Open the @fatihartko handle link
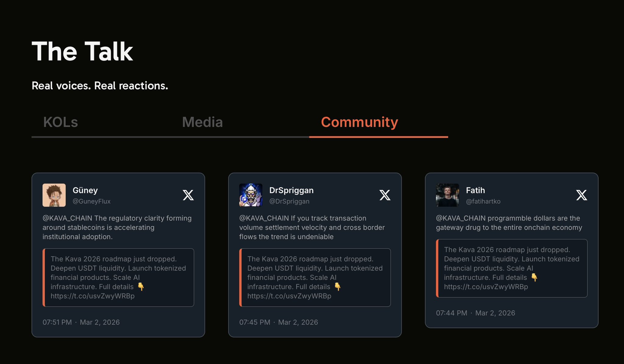Screen dimensions: 624x364 tap(483, 201)
